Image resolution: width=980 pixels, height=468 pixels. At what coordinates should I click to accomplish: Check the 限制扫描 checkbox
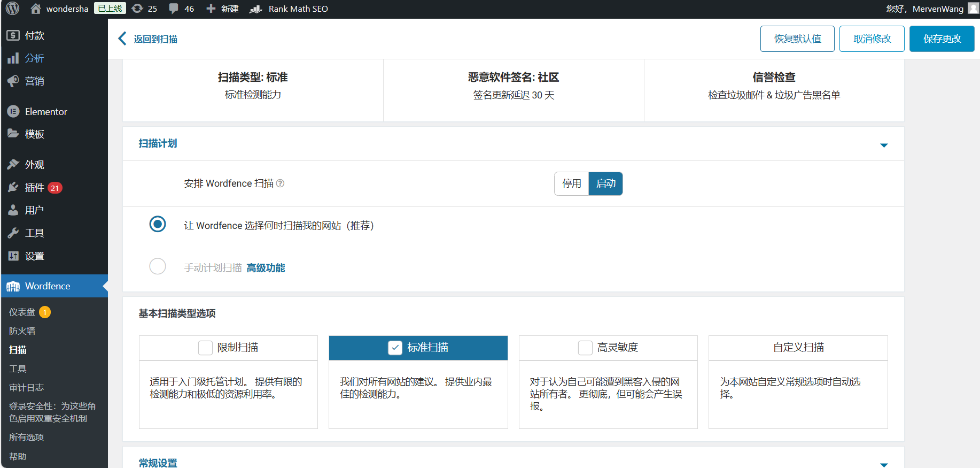point(206,348)
